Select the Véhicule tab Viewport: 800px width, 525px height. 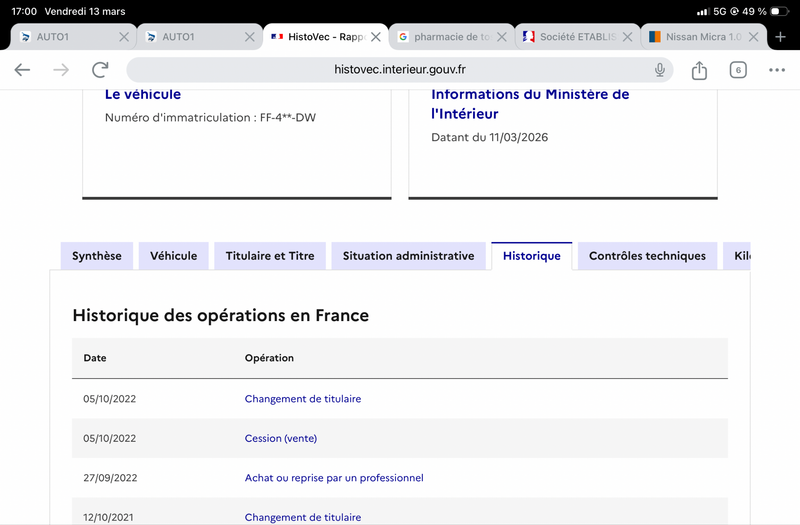[x=174, y=256]
